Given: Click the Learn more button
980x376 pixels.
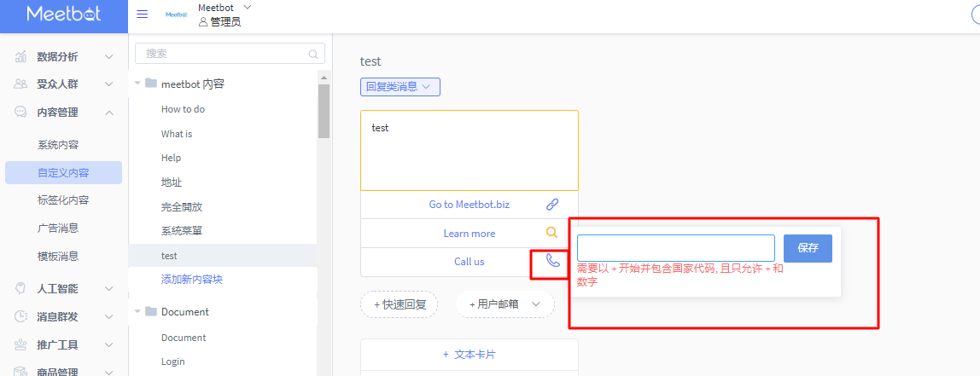Looking at the screenshot, I should click(x=470, y=233).
